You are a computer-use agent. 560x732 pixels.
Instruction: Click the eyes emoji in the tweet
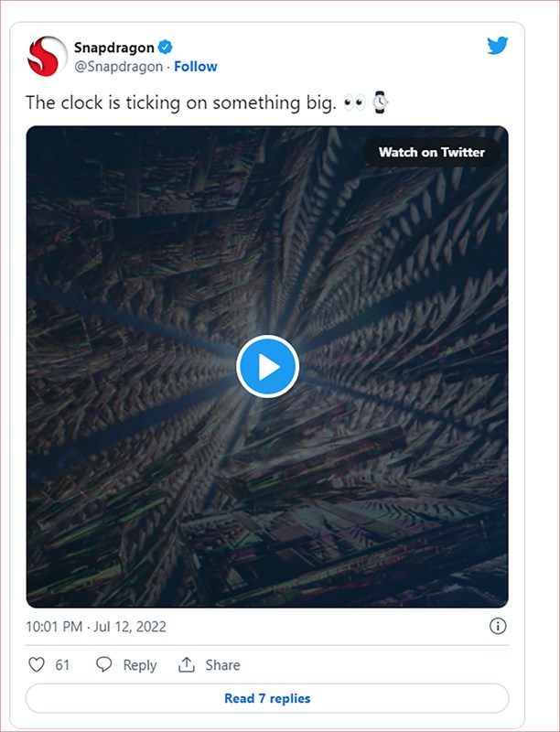click(354, 102)
